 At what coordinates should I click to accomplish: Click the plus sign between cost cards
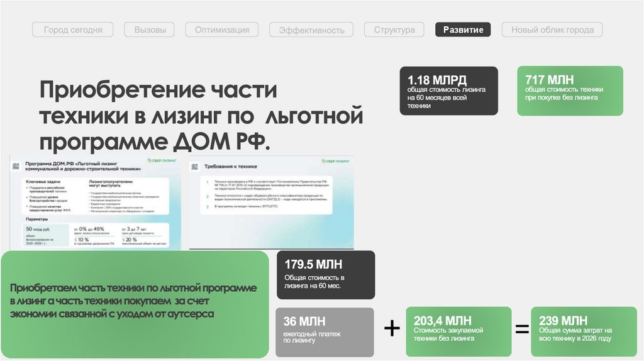pyautogui.click(x=392, y=328)
